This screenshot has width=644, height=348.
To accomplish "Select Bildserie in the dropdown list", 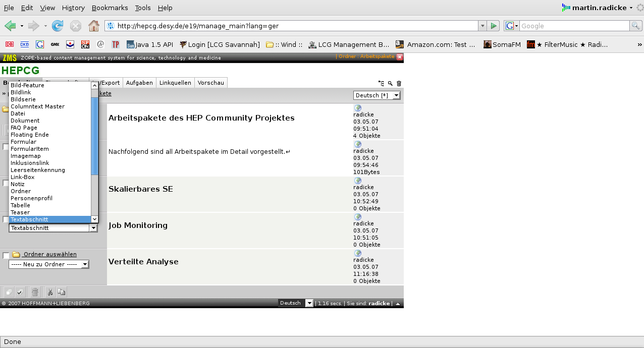I will click(x=50, y=99).
